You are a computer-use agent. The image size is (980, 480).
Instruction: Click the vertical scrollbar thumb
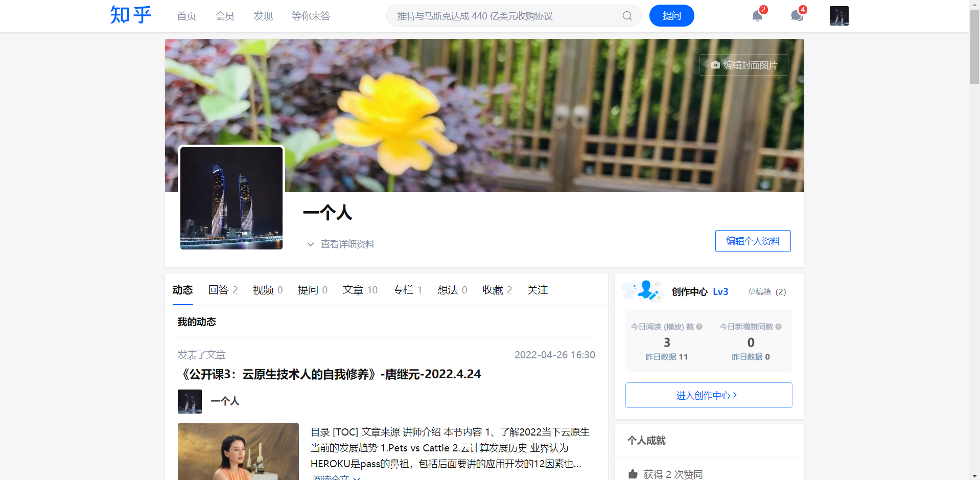point(974,47)
